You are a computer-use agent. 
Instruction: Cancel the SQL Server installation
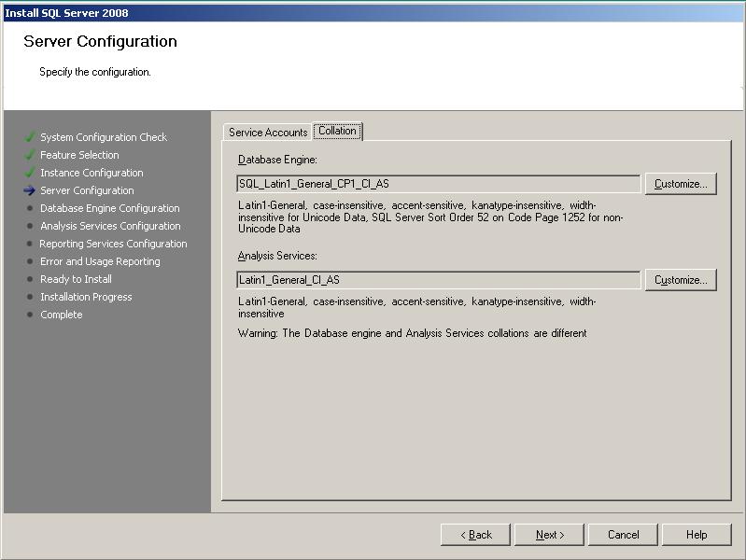[x=623, y=535]
